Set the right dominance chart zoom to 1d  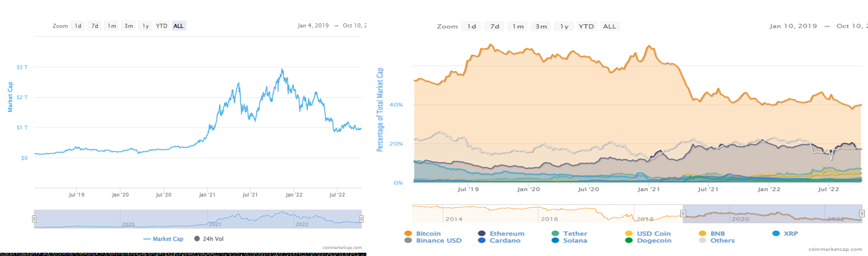click(x=471, y=26)
